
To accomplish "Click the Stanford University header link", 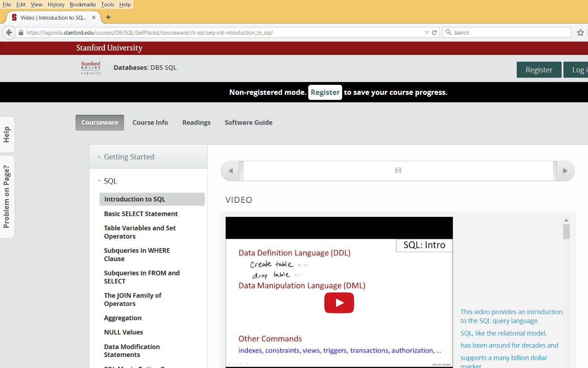I will (109, 48).
